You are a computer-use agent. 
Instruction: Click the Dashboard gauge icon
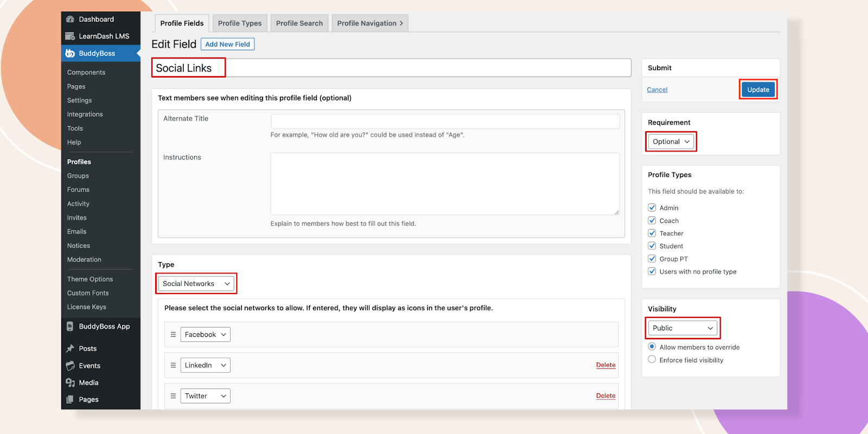click(70, 20)
